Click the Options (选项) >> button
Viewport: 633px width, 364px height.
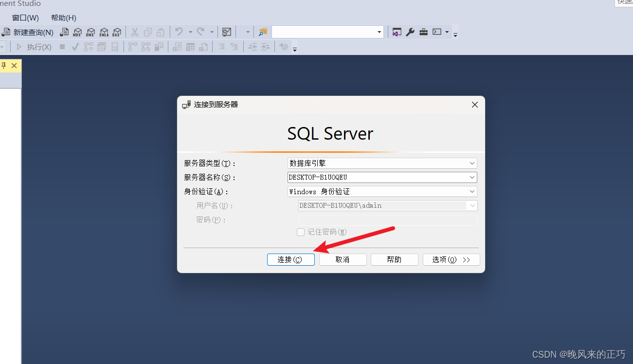(451, 259)
